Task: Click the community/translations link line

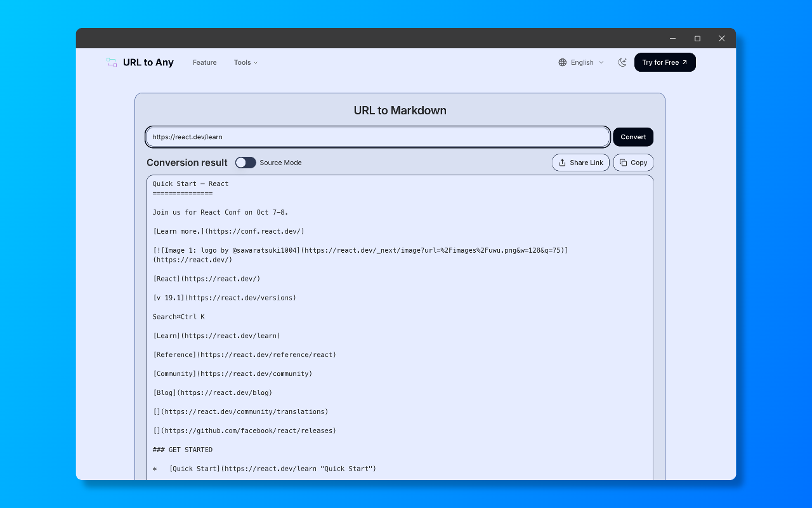Action: tap(240, 412)
